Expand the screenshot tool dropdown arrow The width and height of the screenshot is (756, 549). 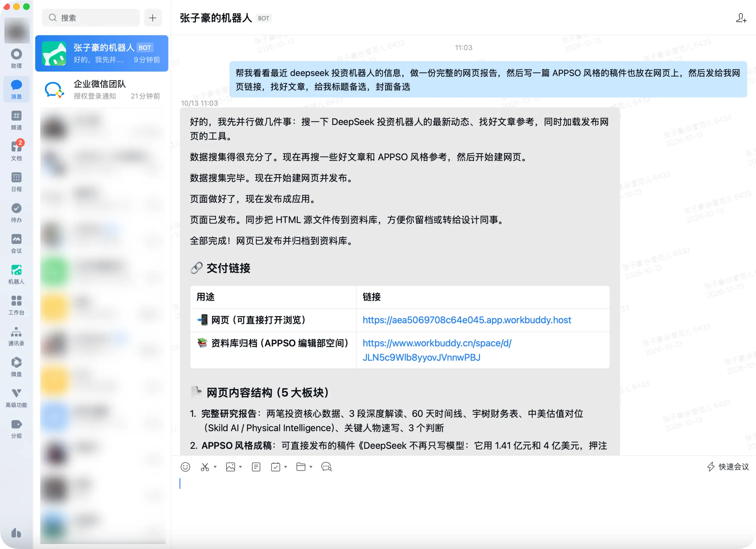tap(215, 467)
